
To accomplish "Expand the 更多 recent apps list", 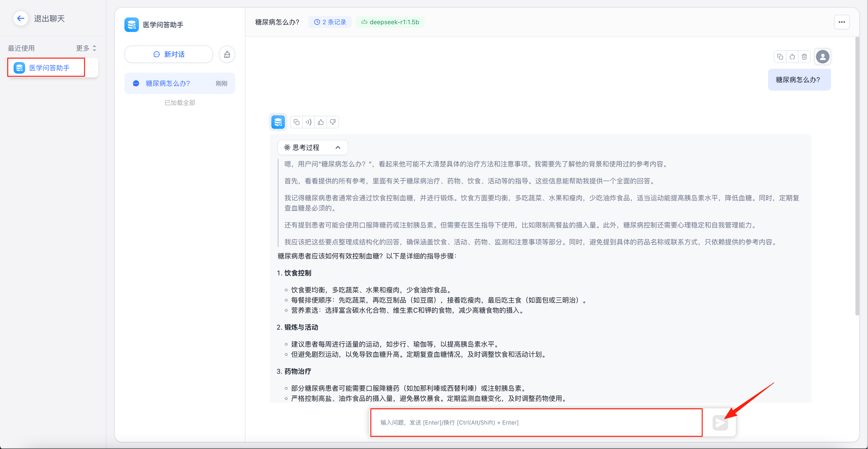I will [x=86, y=48].
